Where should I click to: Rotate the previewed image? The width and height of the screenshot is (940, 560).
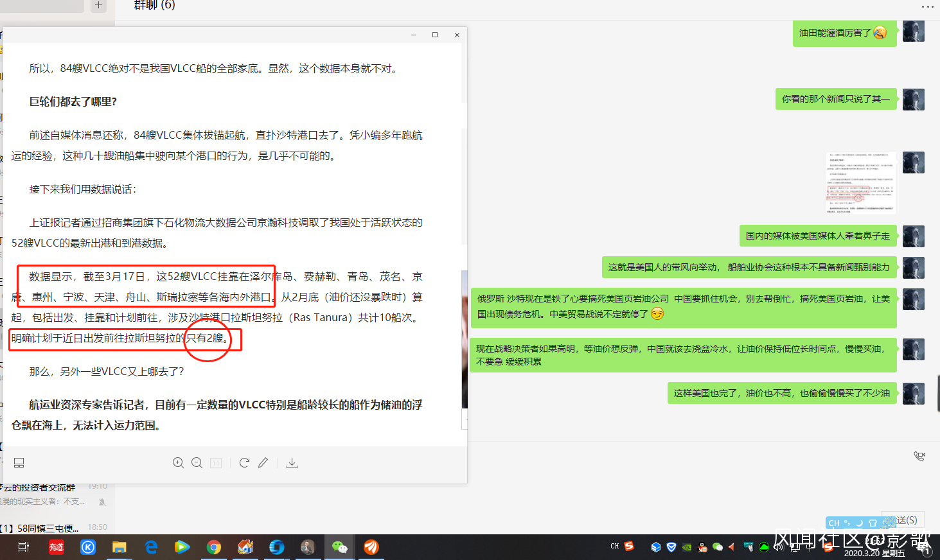tap(244, 463)
